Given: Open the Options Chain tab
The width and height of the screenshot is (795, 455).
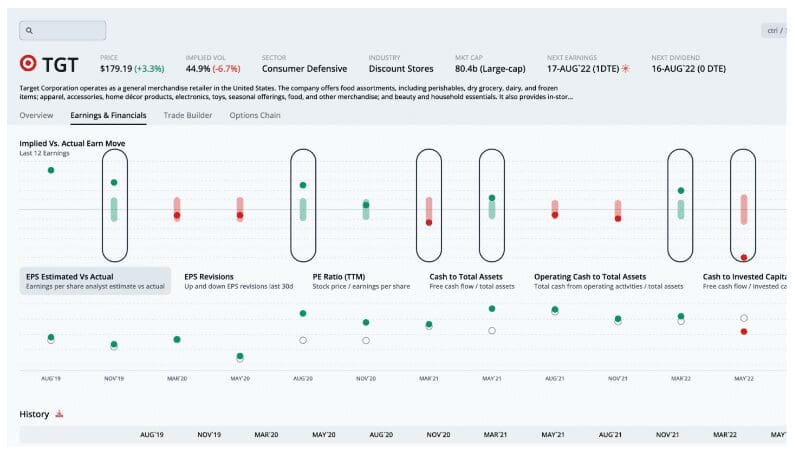Looking at the screenshot, I should 255,116.
